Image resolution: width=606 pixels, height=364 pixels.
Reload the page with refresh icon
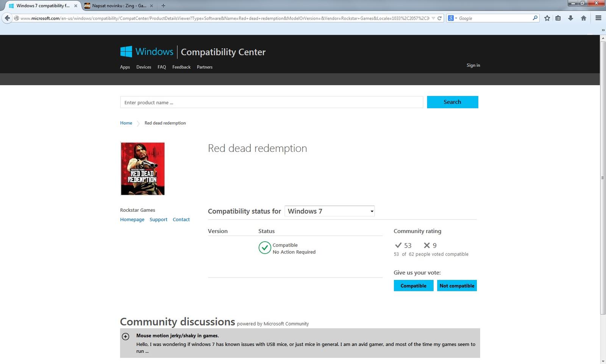439,18
